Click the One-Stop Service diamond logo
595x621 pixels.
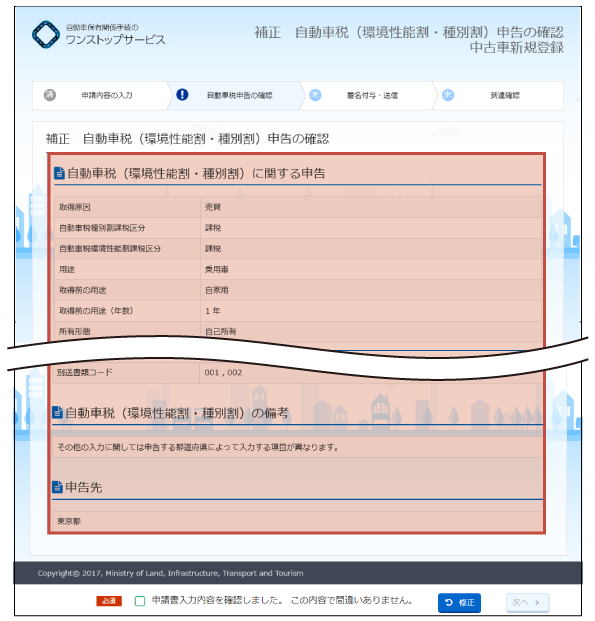(46, 34)
